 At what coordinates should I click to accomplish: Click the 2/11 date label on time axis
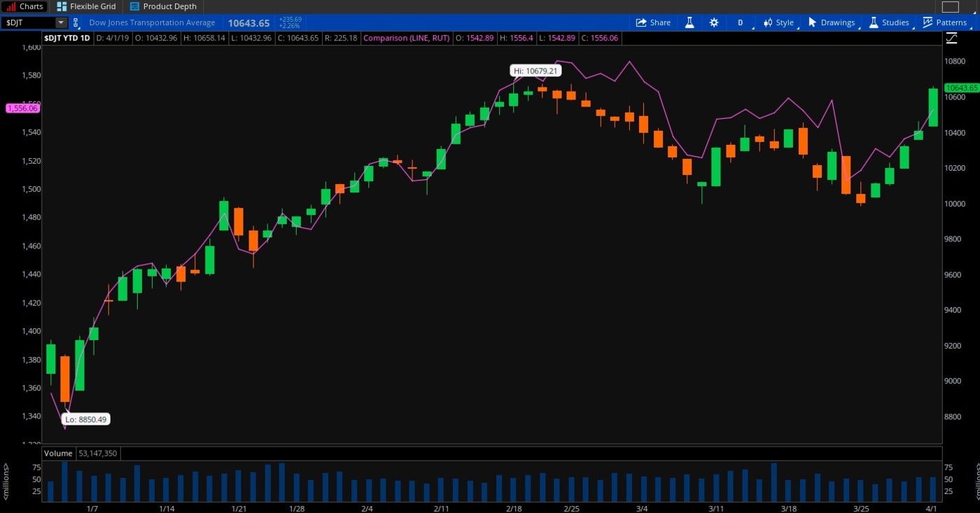pos(440,508)
